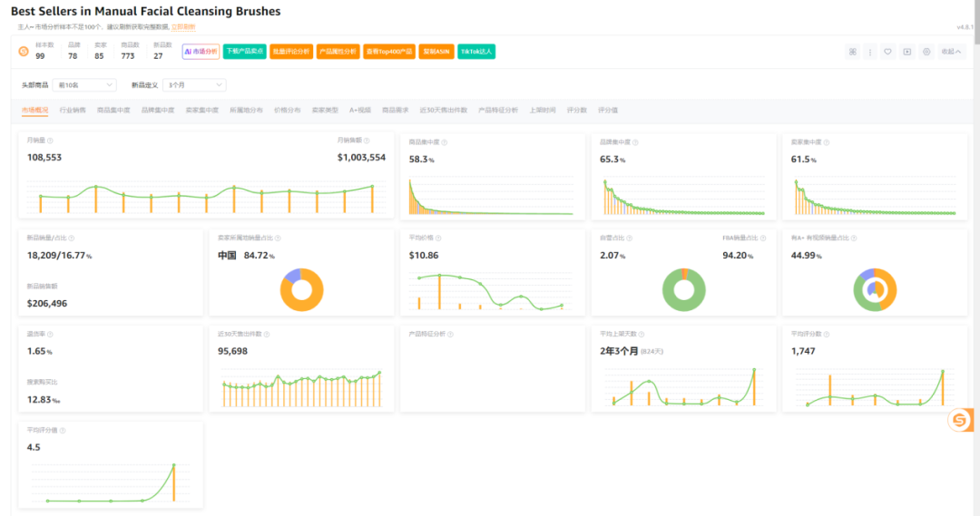
Task: Click help icon next to FBA销量占比
Action: click(763, 238)
